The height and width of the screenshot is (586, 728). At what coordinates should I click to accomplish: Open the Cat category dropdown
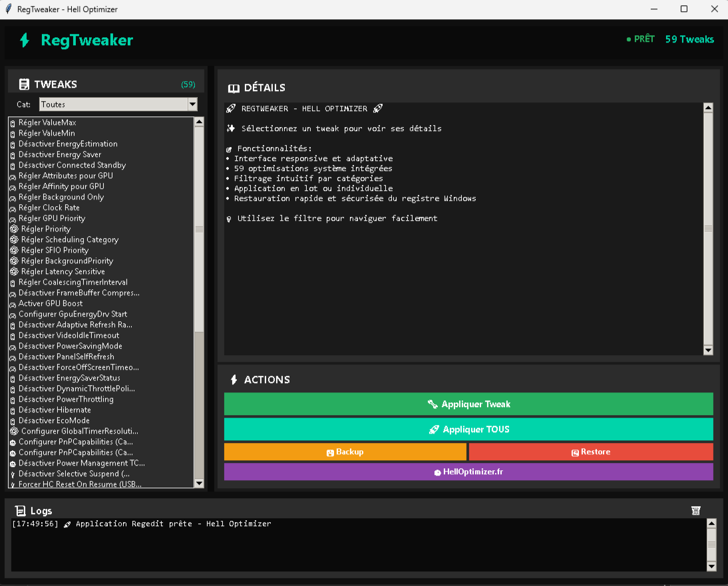tap(192, 104)
